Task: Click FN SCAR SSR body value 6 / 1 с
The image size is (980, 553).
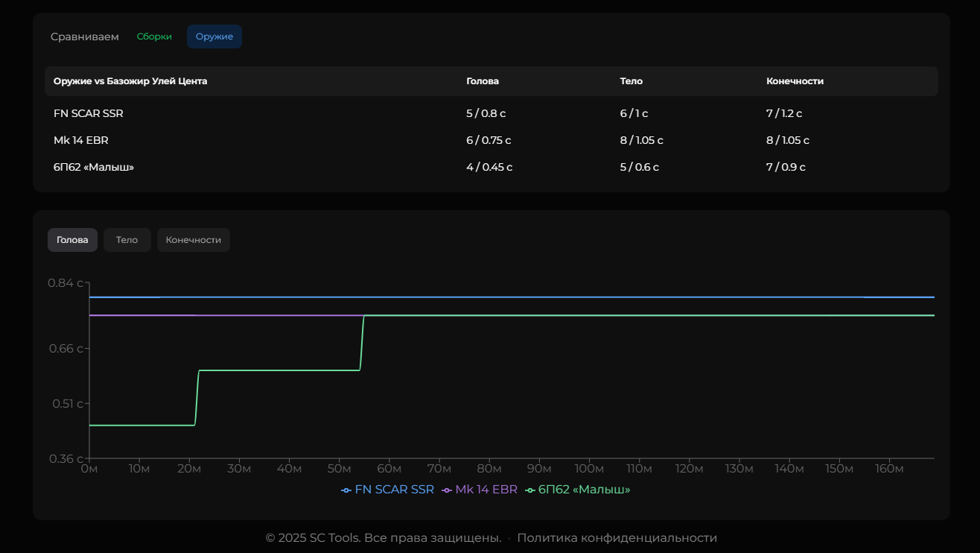Action: click(x=634, y=113)
